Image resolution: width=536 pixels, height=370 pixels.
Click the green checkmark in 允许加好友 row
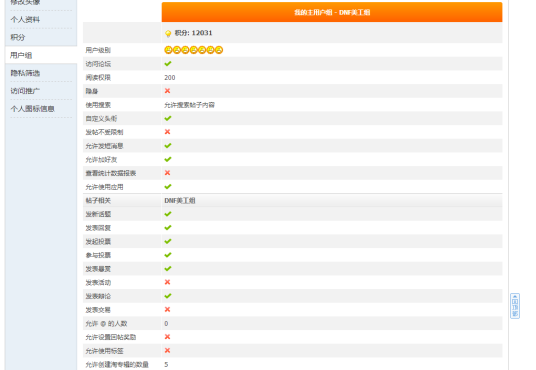coord(168,159)
